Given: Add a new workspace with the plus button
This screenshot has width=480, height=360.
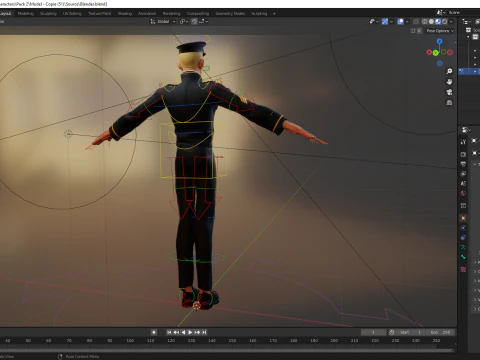Looking at the screenshot, I should point(274,13).
